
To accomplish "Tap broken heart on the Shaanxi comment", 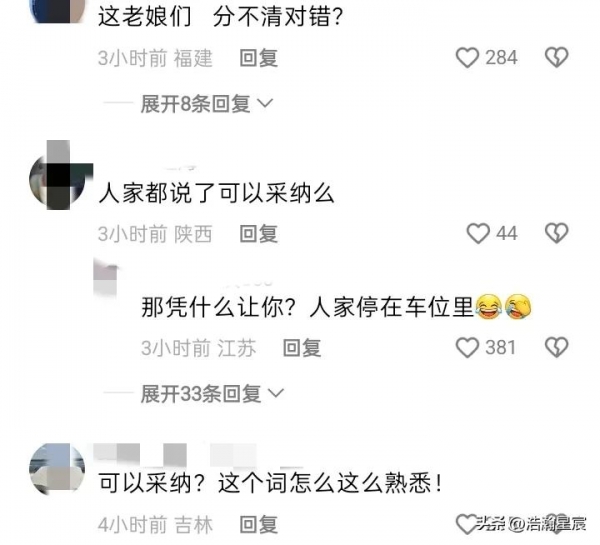I will click(x=557, y=233).
